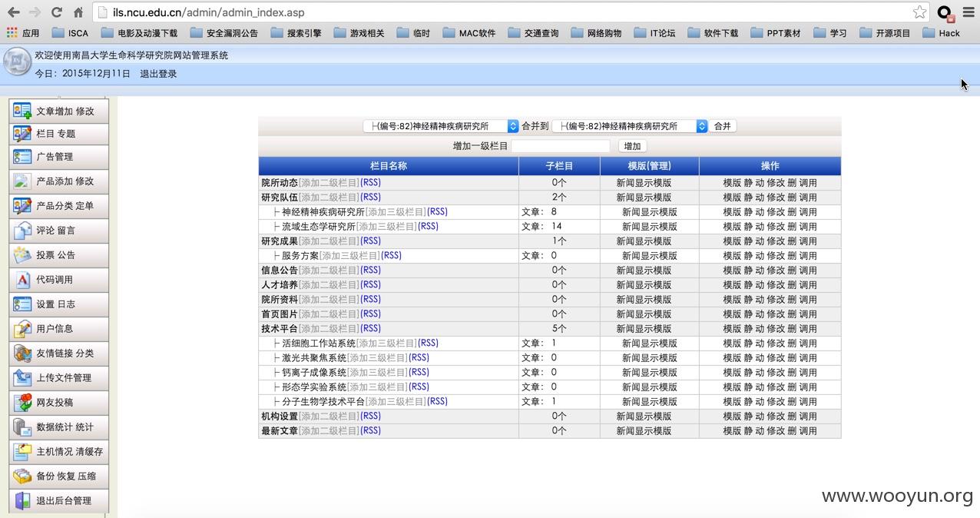Click the 退出后台管理 door icon
This screenshot has height=518, width=980.
(x=22, y=501)
